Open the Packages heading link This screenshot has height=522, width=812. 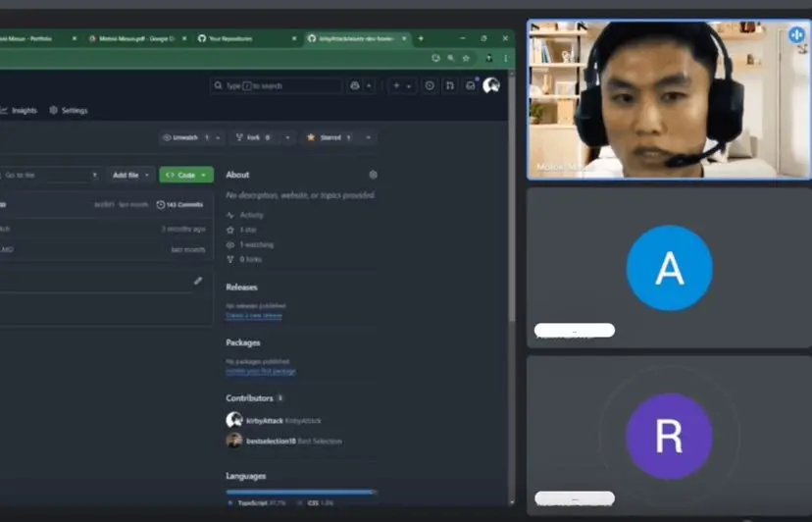coord(243,342)
